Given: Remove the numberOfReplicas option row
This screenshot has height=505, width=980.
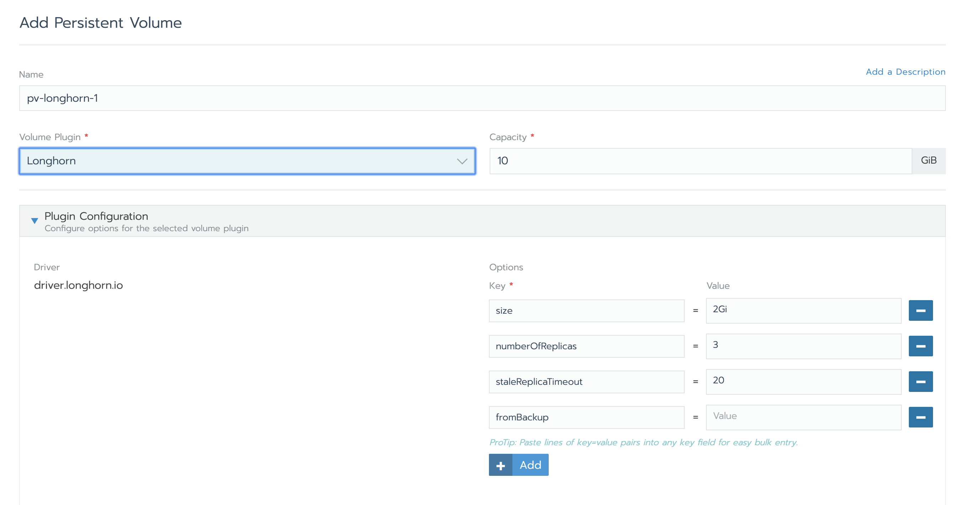Looking at the screenshot, I should 920,346.
